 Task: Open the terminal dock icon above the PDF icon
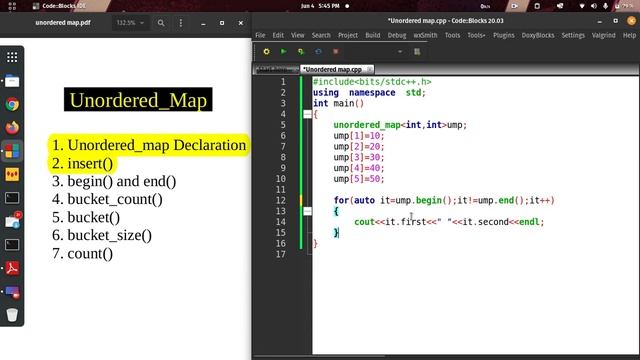(12, 245)
